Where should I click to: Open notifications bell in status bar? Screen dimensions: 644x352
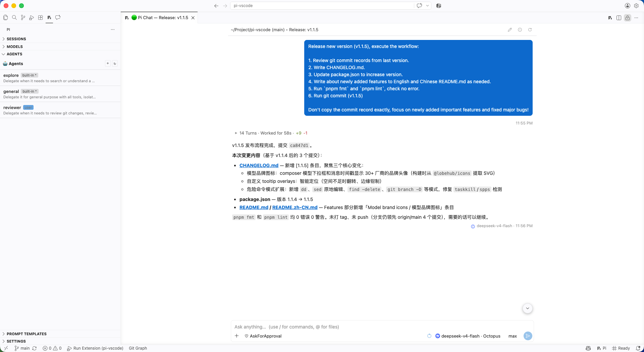coord(638,348)
